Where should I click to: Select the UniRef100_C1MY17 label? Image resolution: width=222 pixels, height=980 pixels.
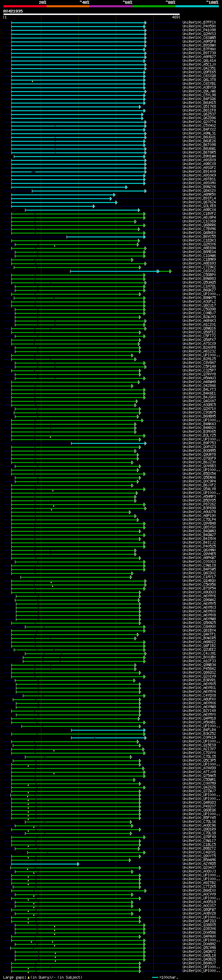[199, 577]
